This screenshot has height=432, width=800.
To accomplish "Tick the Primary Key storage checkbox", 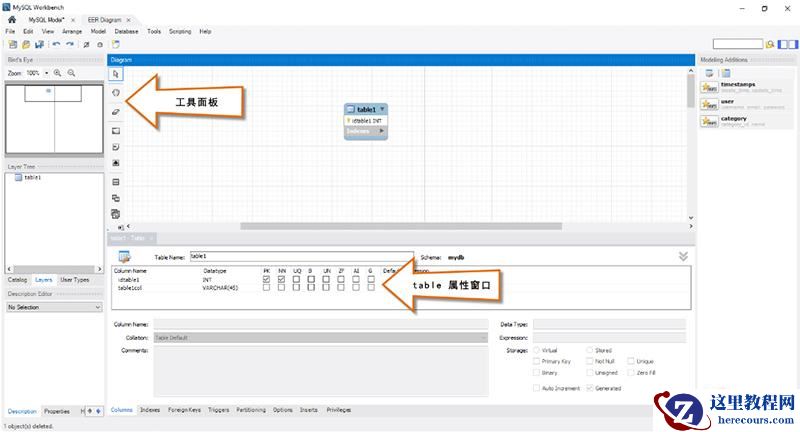I will 536,361.
